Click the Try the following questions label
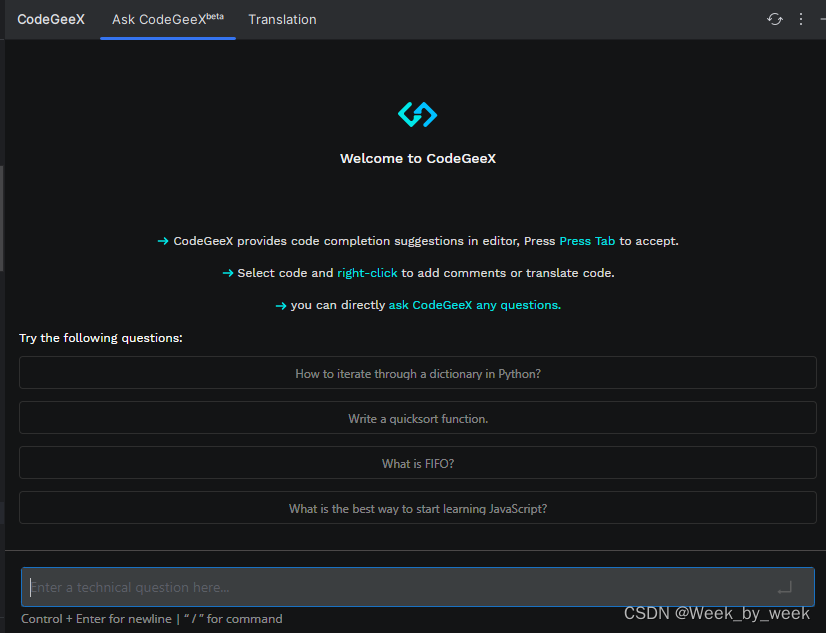Image resolution: width=826 pixels, height=633 pixels. pyautogui.click(x=101, y=338)
